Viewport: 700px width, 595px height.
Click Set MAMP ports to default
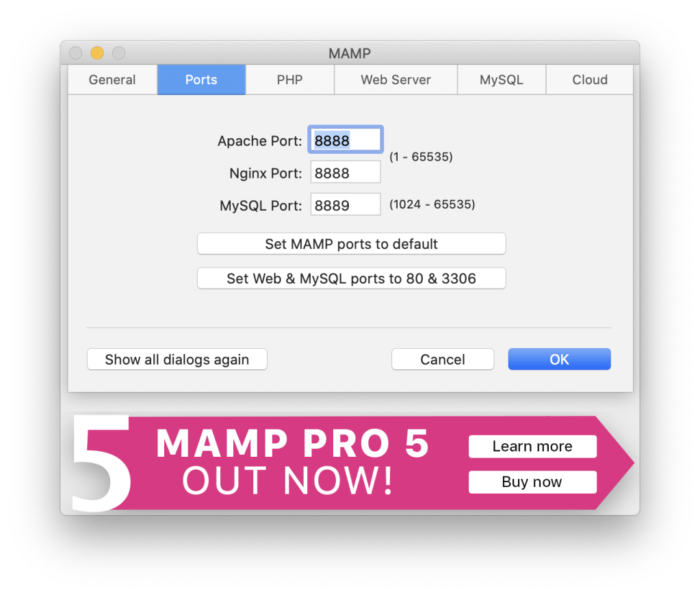pos(351,243)
